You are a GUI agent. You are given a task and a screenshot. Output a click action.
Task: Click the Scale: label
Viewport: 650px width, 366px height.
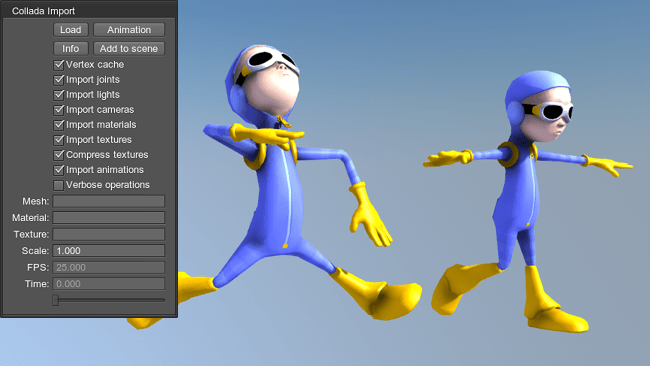(35, 251)
